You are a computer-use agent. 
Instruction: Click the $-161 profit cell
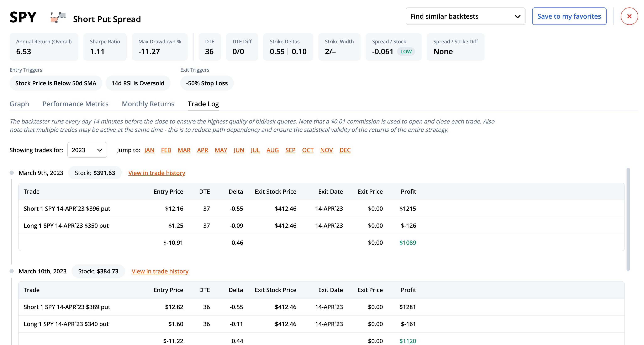pos(408,324)
